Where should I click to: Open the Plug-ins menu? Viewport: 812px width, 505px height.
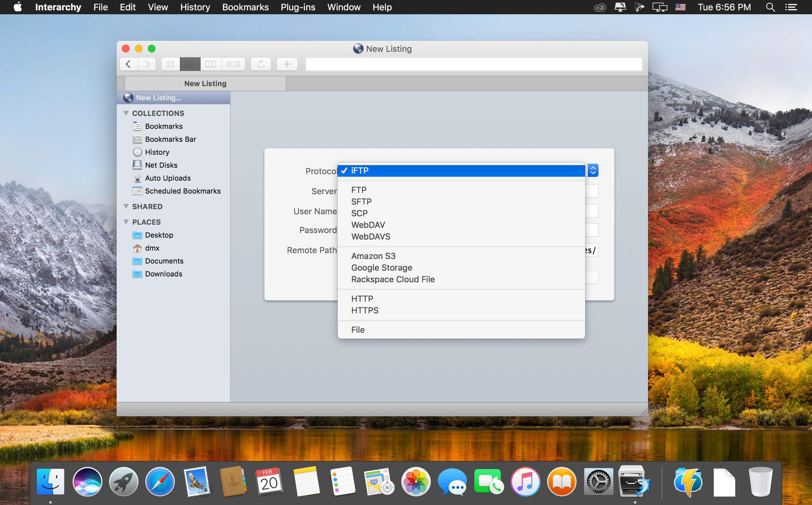click(x=298, y=7)
